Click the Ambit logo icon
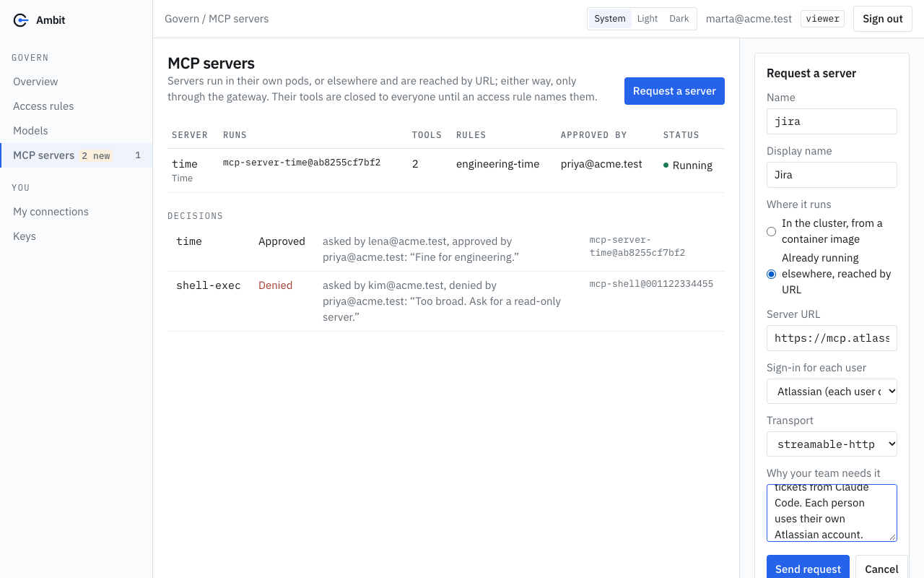Image resolution: width=924 pixels, height=578 pixels. tap(21, 20)
